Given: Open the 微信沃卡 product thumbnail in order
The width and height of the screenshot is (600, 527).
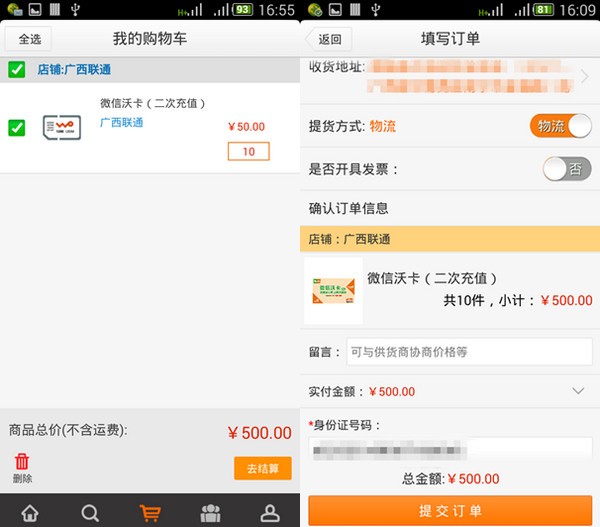Looking at the screenshot, I should point(333,291).
